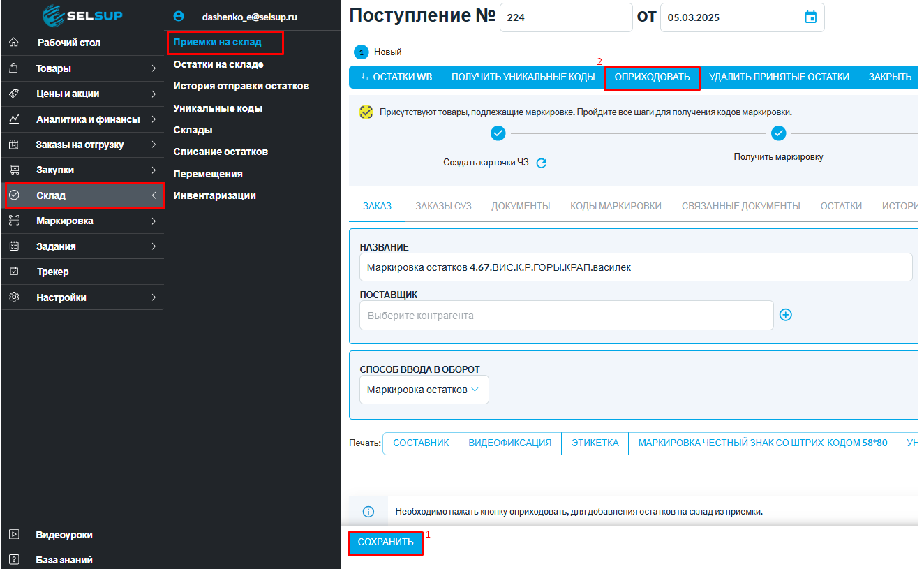924x569 pixels.
Task: Click the SelSup logo
Action: coord(82,15)
